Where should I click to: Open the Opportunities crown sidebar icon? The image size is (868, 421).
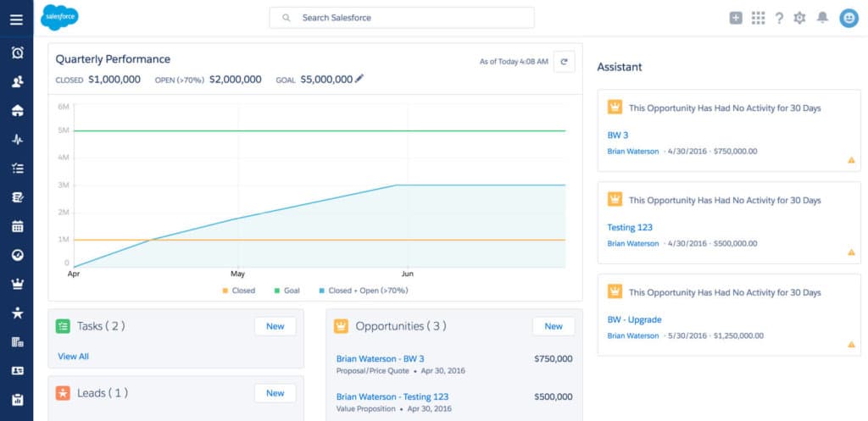pyautogui.click(x=17, y=284)
